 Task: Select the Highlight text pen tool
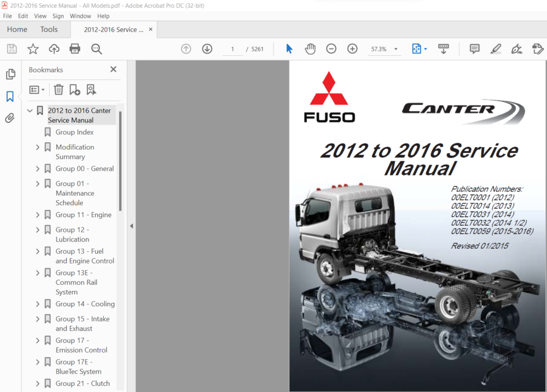496,49
